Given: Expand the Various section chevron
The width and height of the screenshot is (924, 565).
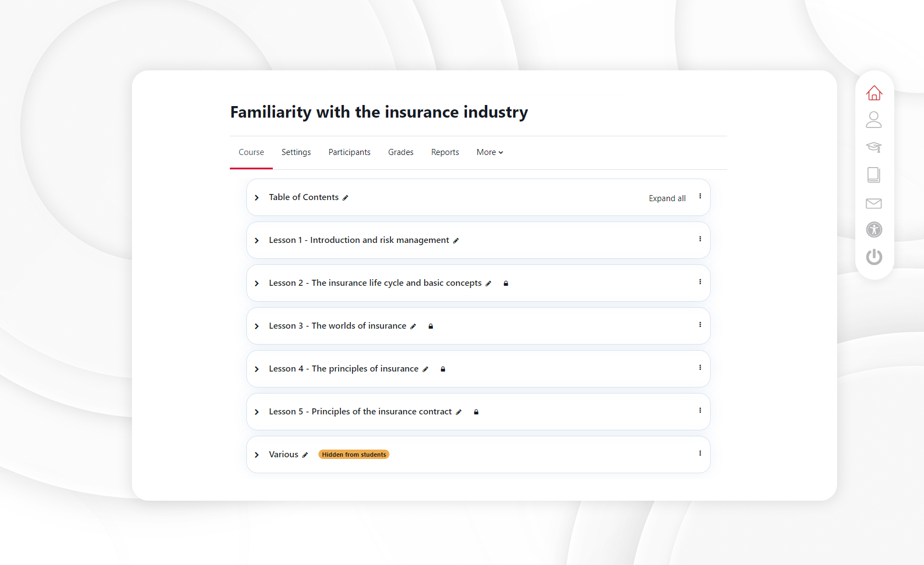Looking at the screenshot, I should coord(257,455).
